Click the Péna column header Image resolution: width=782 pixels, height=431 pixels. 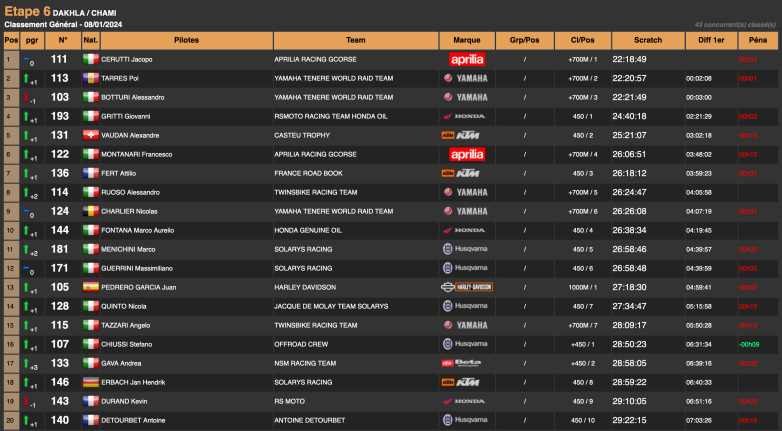point(758,40)
